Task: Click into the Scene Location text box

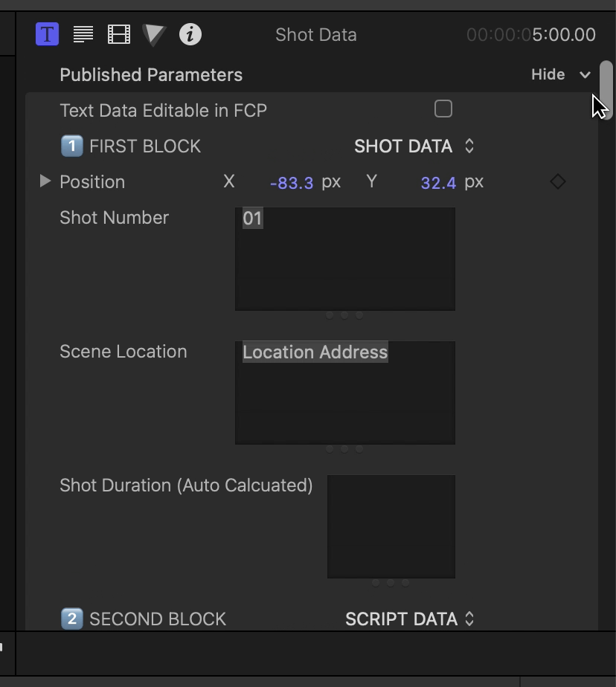Action: click(345, 393)
